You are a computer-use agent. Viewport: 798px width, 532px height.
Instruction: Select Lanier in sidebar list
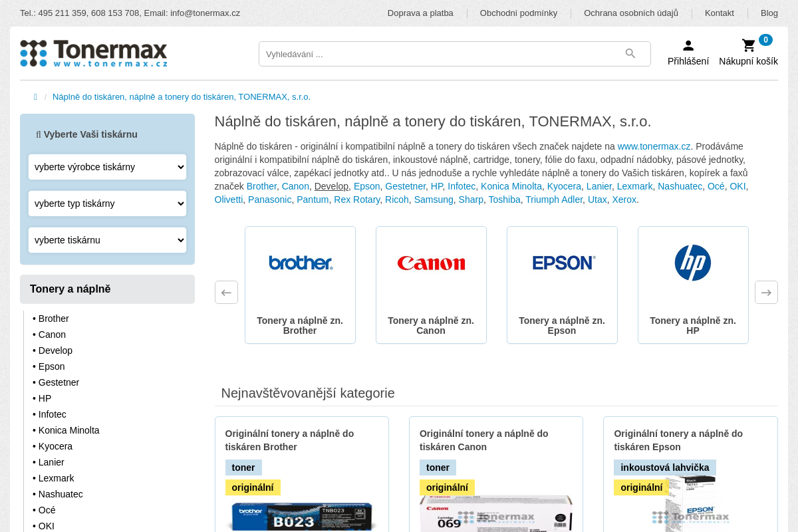(51, 462)
